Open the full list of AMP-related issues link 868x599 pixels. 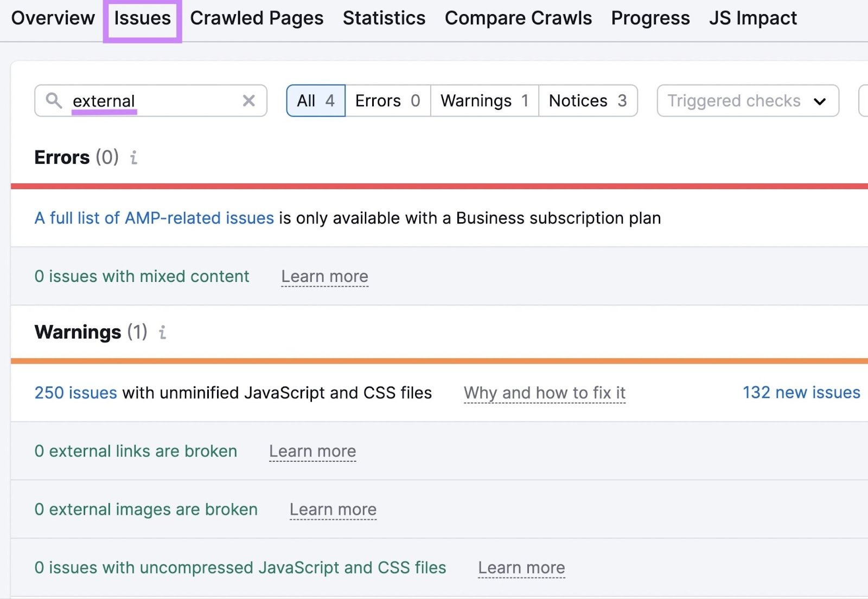click(154, 218)
